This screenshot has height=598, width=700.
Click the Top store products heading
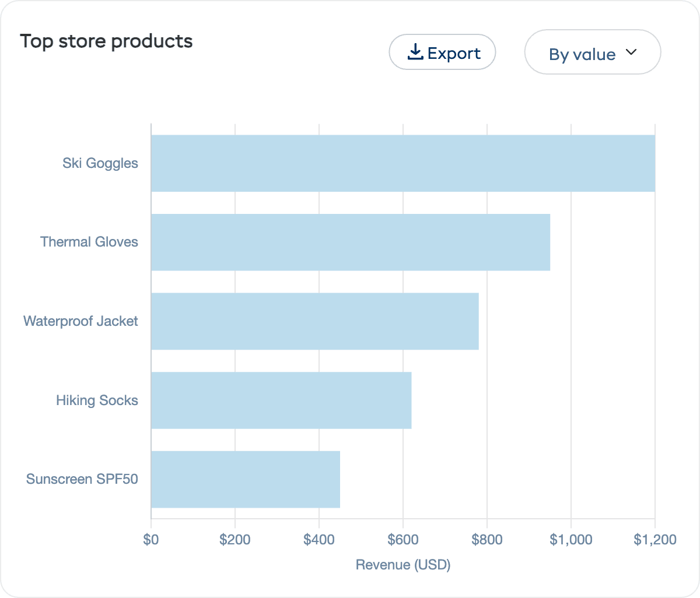point(106,41)
